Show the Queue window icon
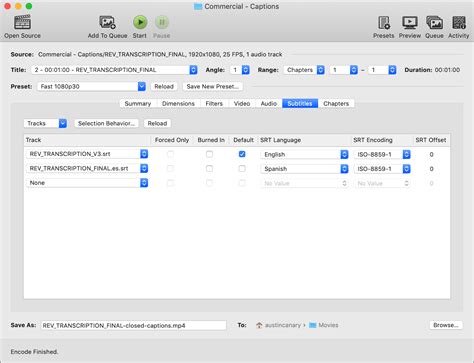 point(434,22)
